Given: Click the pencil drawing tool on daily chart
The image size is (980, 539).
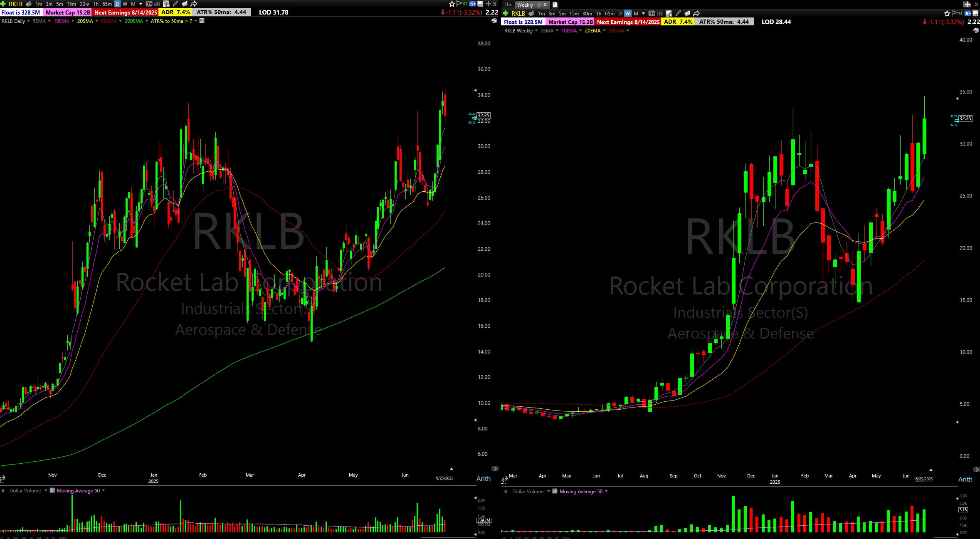Looking at the screenshot, I should click(x=175, y=4).
